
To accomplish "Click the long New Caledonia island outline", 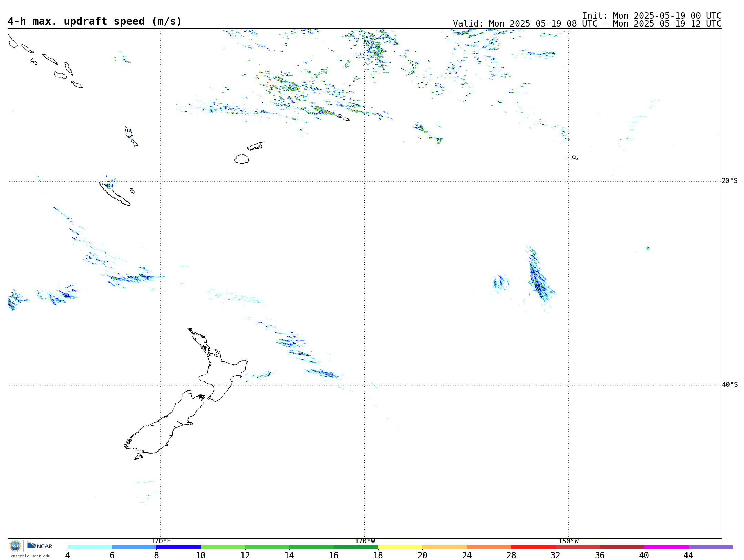I will [x=115, y=195].
